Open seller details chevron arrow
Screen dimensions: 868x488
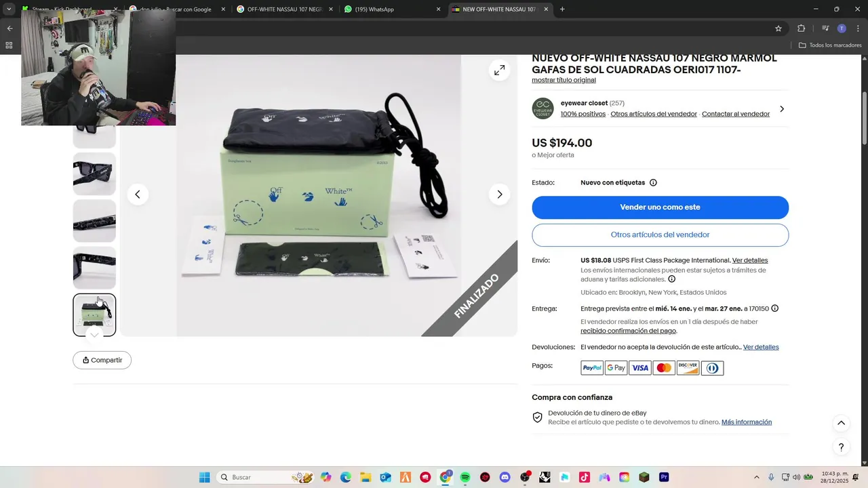781,109
